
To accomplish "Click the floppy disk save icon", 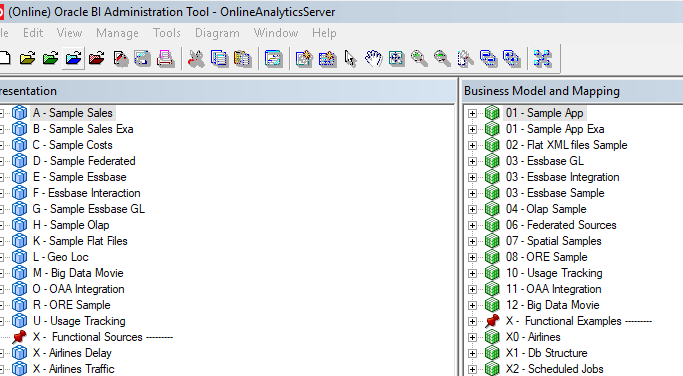I will coord(142,58).
